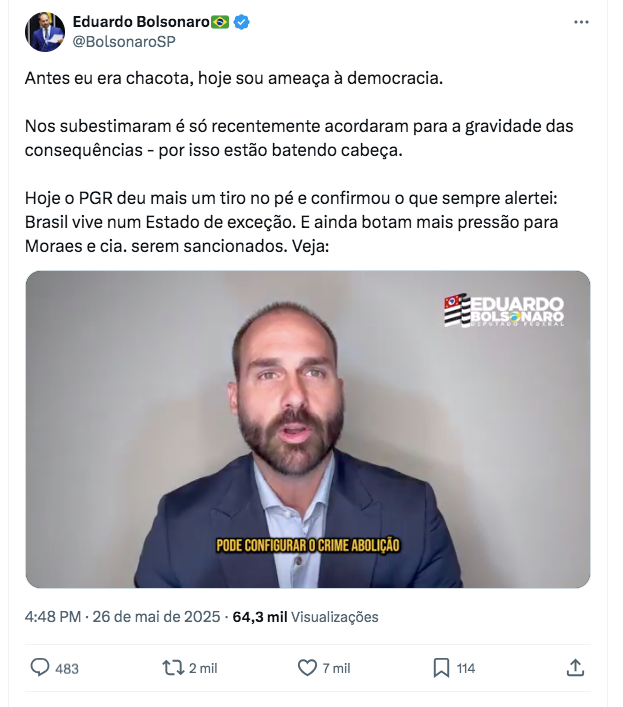The height and width of the screenshot is (707, 623).
Task: Click the Brazil flag emoji beside name
Action: pos(220,22)
